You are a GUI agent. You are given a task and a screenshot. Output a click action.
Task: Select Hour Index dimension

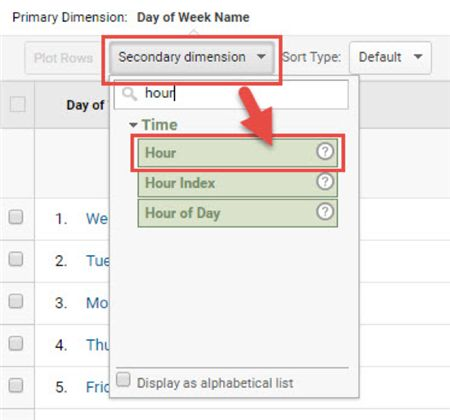pos(238,183)
